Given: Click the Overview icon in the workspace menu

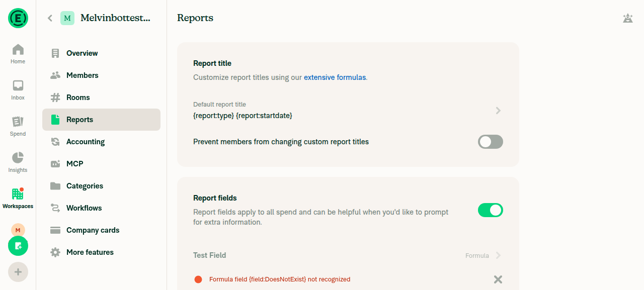Looking at the screenshot, I should tap(55, 53).
